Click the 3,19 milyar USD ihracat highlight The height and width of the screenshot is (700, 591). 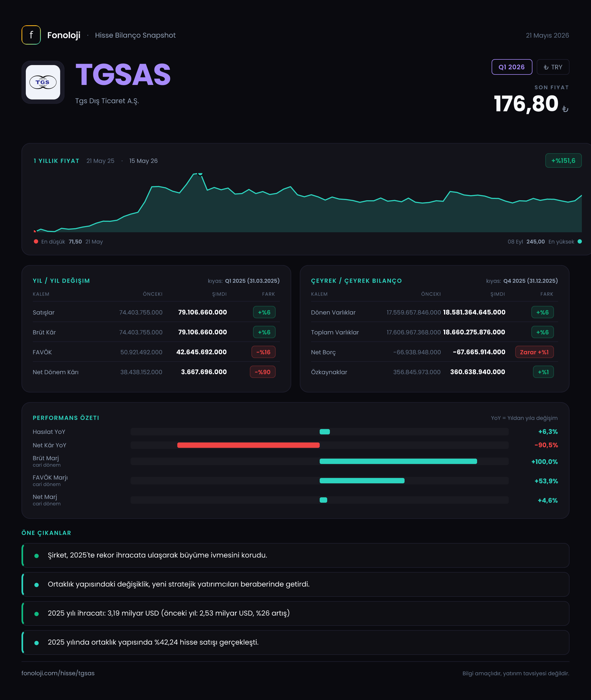pyautogui.click(x=295, y=613)
